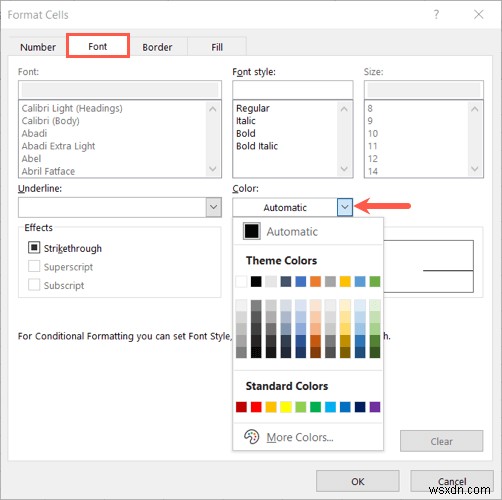Image resolution: width=502 pixels, height=500 pixels.
Task: Select font size 12
Action: tap(373, 159)
